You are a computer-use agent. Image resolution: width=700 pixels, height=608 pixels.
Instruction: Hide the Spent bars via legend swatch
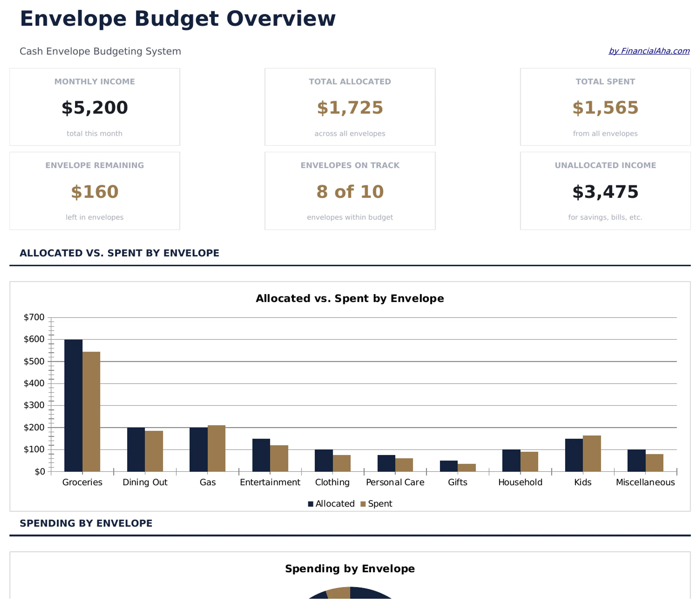pyautogui.click(x=362, y=503)
